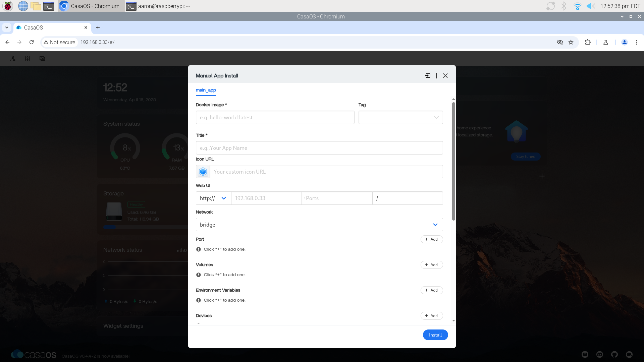Open the Network bridge dropdown
The width and height of the screenshot is (644, 362).
(x=319, y=225)
